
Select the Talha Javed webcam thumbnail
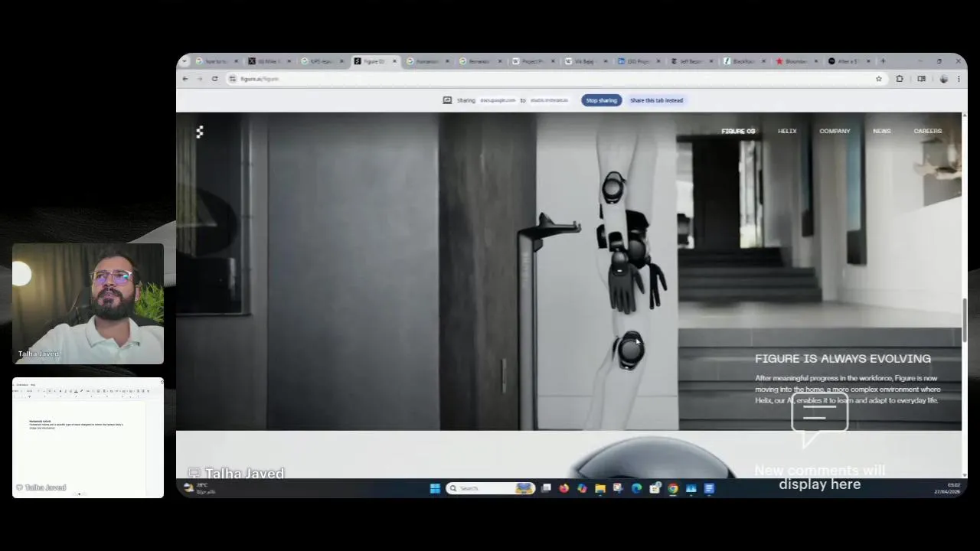point(88,303)
